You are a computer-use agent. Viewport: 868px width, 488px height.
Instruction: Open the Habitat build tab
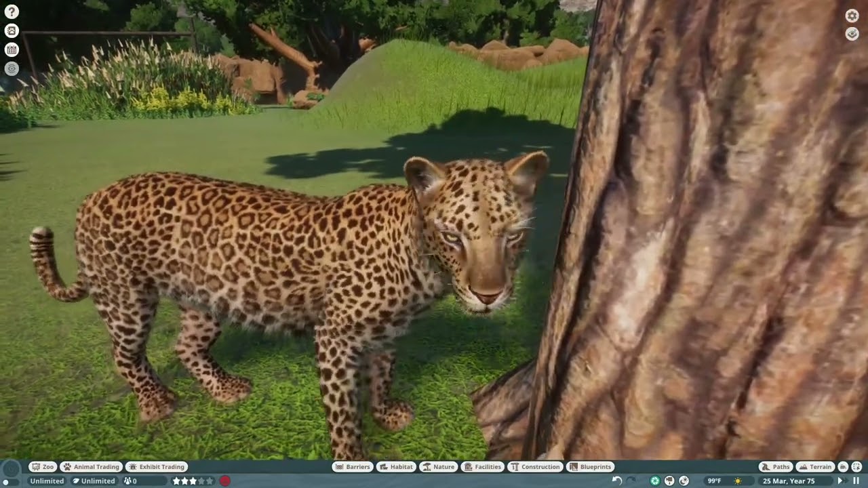click(397, 467)
